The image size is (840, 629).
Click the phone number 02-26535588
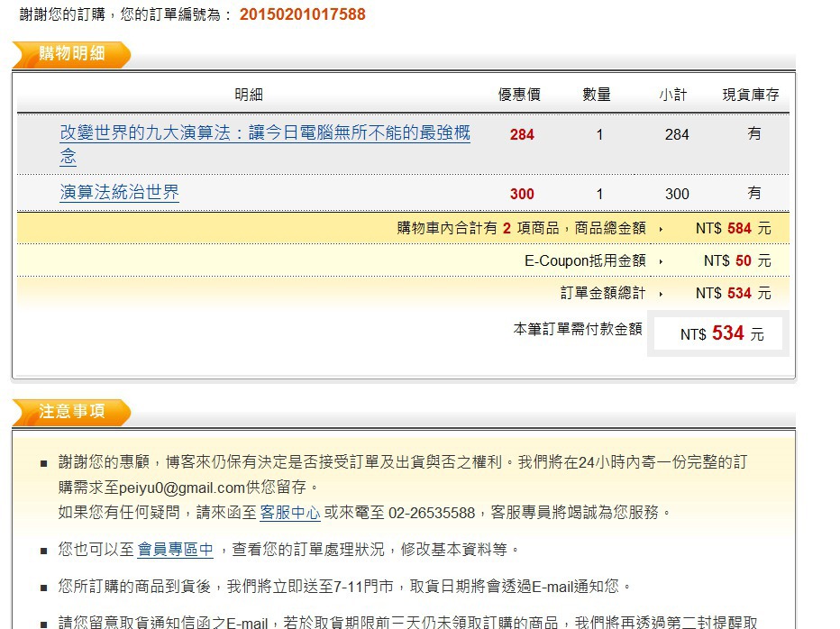(431, 513)
